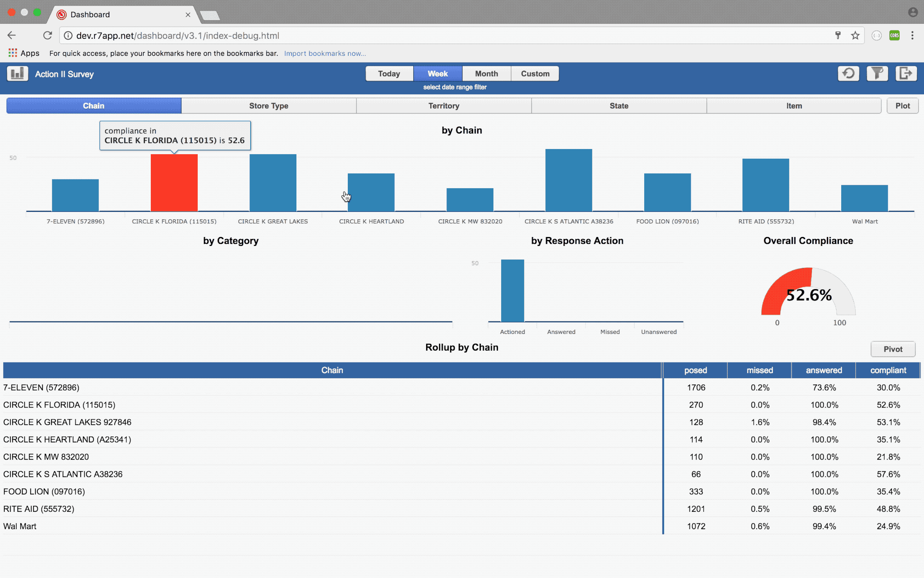Click the Action II Survey title

point(64,74)
